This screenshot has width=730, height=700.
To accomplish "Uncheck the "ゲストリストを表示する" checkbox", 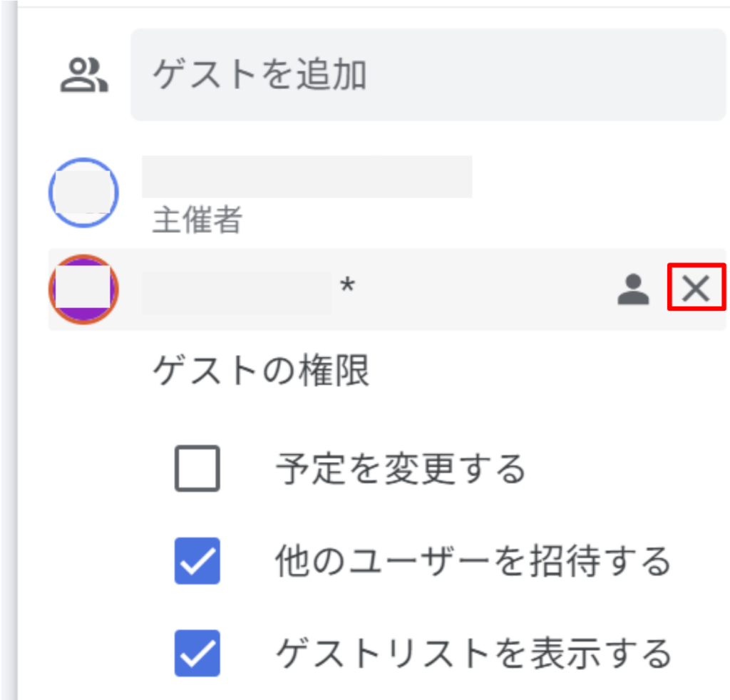I will [x=197, y=653].
